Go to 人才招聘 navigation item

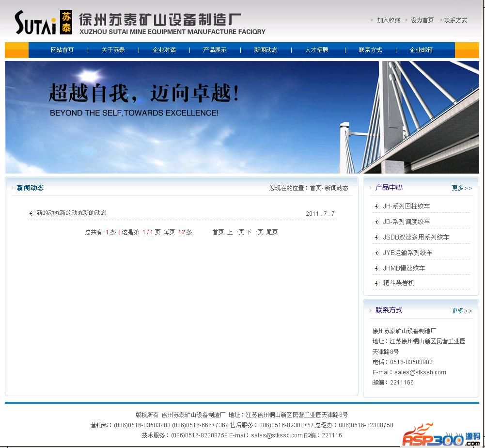(316, 50)
